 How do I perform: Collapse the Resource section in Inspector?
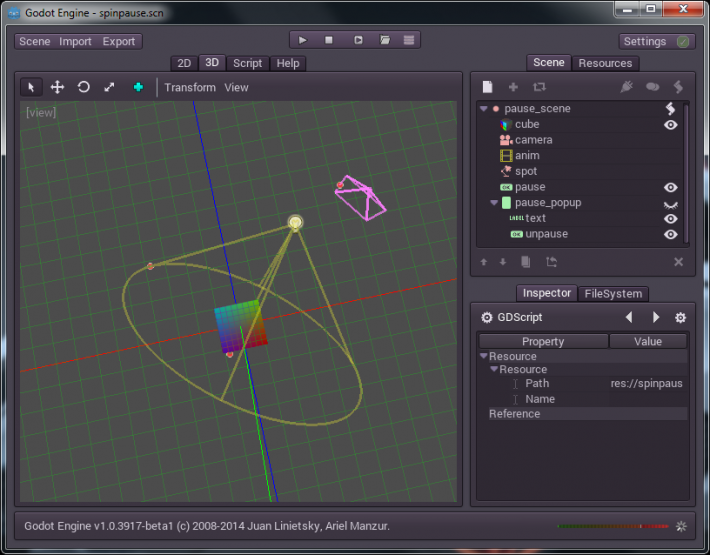click(x=484, y=356)
